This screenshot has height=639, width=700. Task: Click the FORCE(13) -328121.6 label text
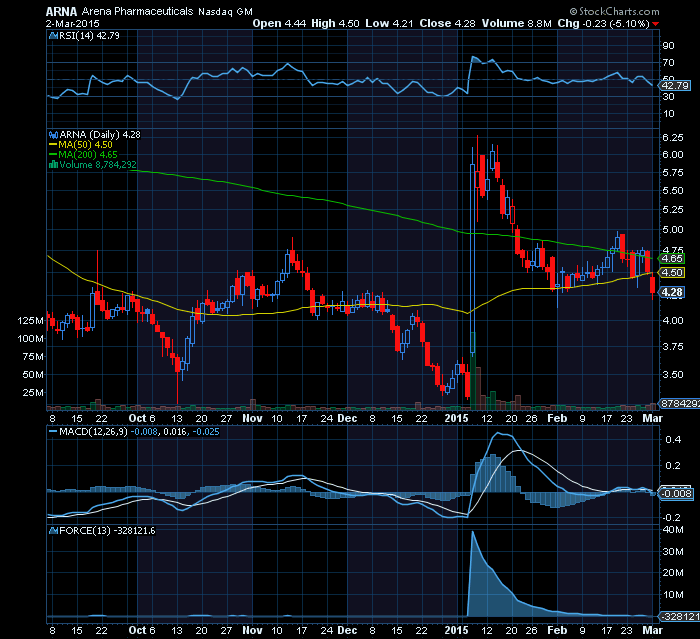coord(107,530)
